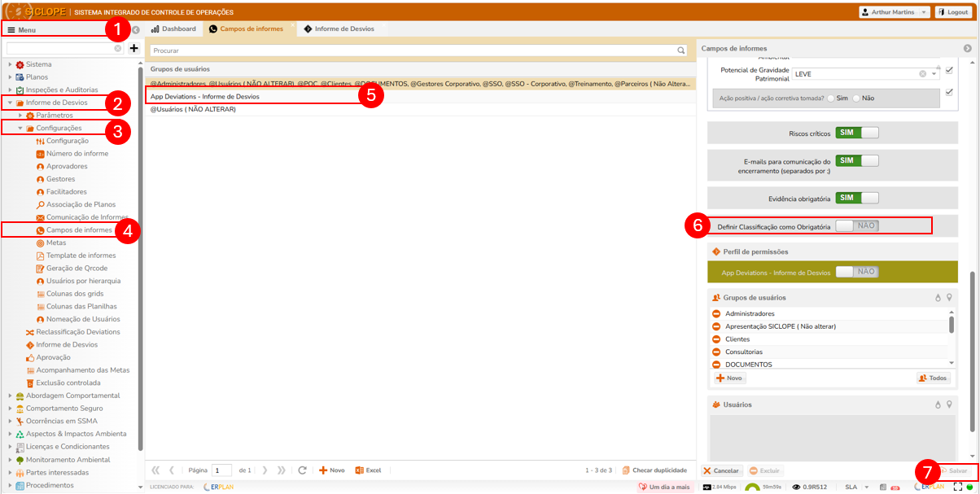Select Sim for ação corretiva tomada

coord(831,98)
